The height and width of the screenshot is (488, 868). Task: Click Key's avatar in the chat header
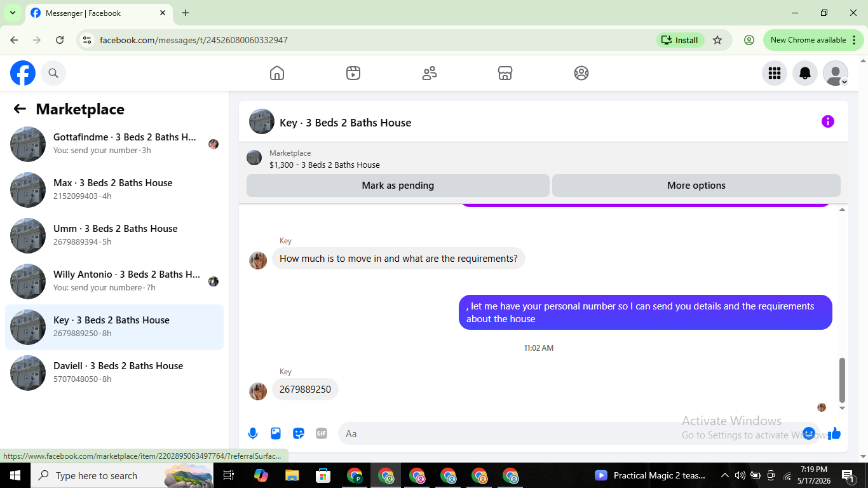262,121
